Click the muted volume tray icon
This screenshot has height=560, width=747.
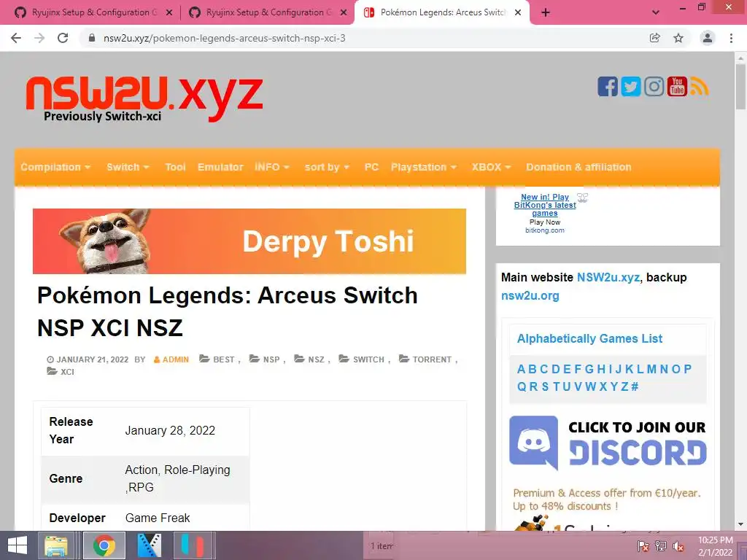click(x=678, y=546)
